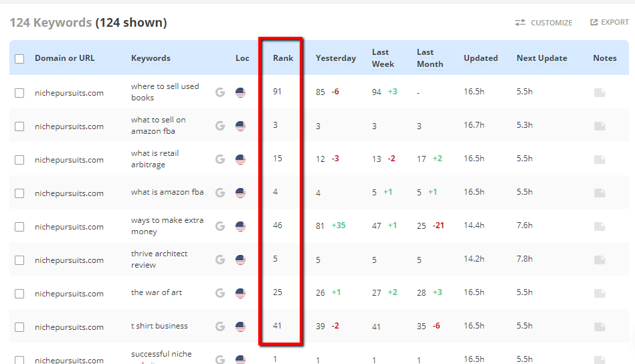Check the 'what is amazon fba' row checkbox
Viewport: 635px width, 364px height.
[x=19, y=193]
